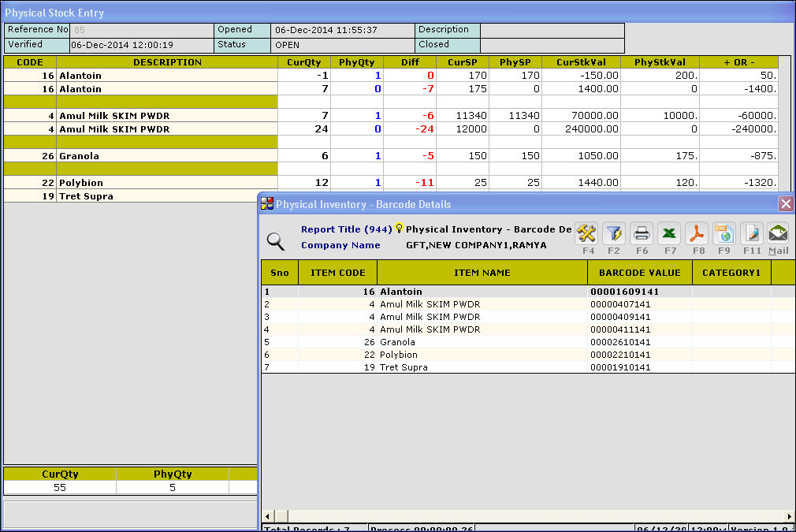796x532 pixels.
Task: Click the horizontal scrollbar left arrow
Action: (x=266, y=516)
